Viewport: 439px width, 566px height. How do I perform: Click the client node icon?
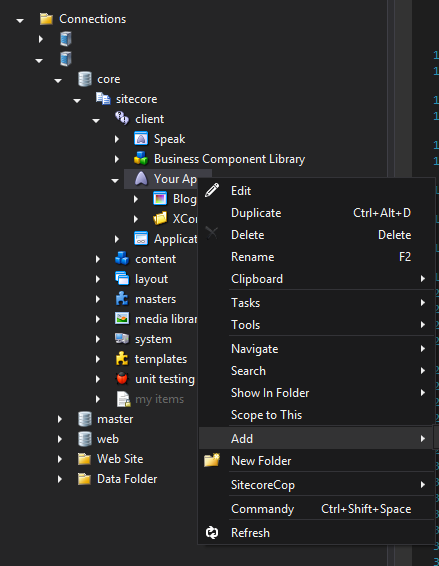pyautogui.click(x=122, y=118)
